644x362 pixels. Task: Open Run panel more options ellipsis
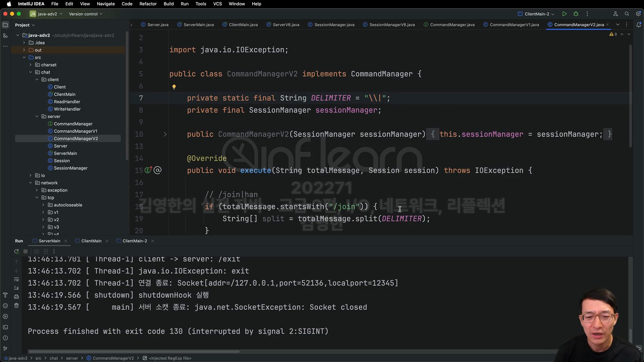coord(54,251)
